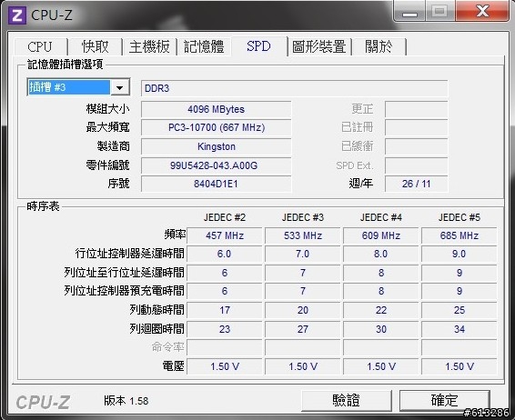Click the 685 MHz frequency cell
This screenshot has height=420, width=515.
(459, 235)
